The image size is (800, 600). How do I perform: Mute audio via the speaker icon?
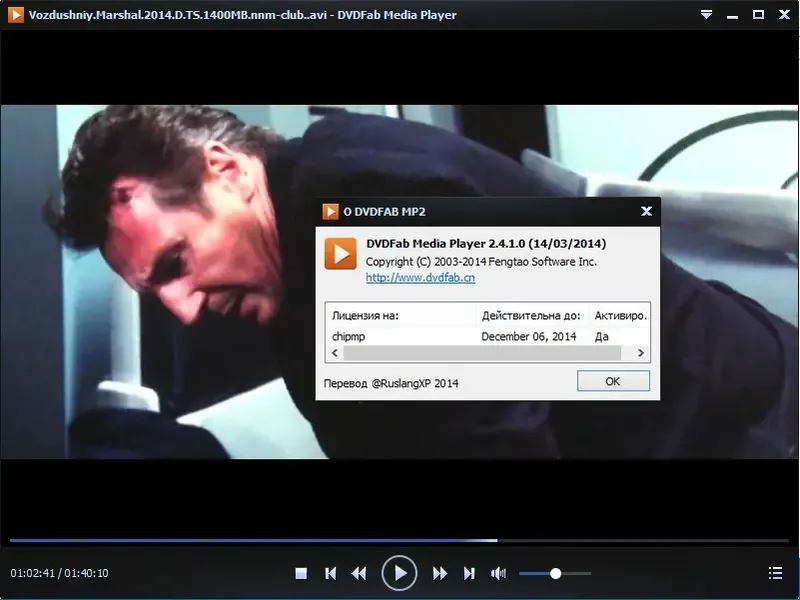(x=498, y=573)
